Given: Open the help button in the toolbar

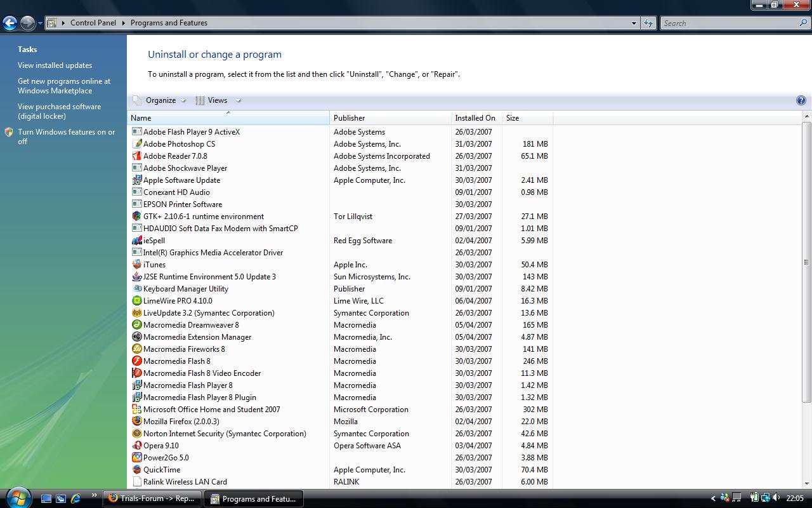Looking at the screenshot, I should tap(801, 100).
